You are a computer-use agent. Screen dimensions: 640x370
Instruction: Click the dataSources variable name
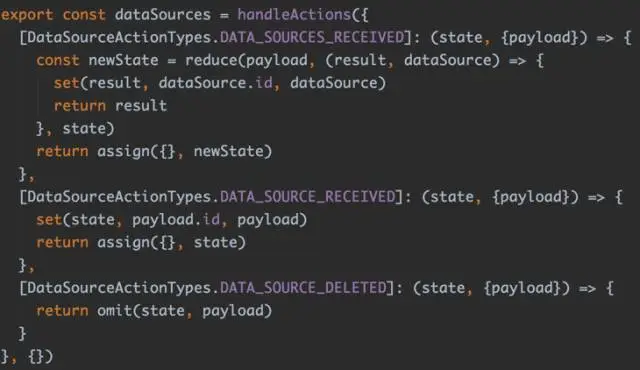[163, 15]
